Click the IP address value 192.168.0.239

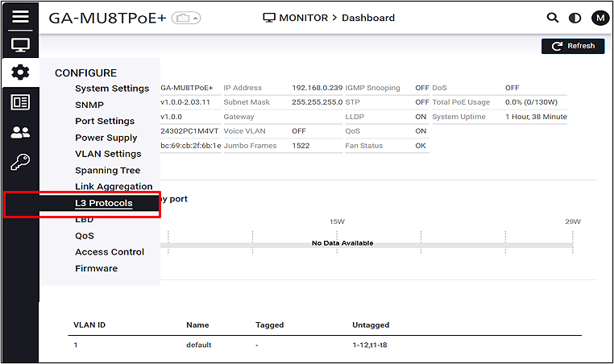coord(317,88)
